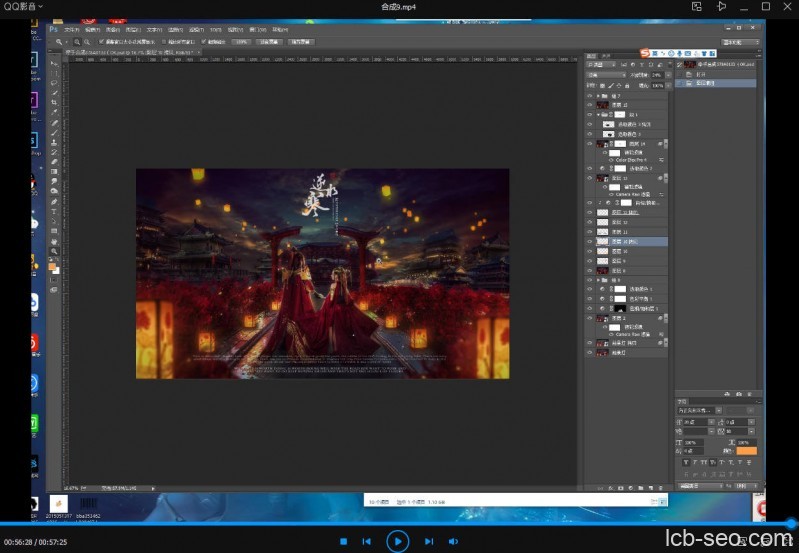Click the 填充屏幕 button
This screenshot has height=553, width=799.
(300, 42)
